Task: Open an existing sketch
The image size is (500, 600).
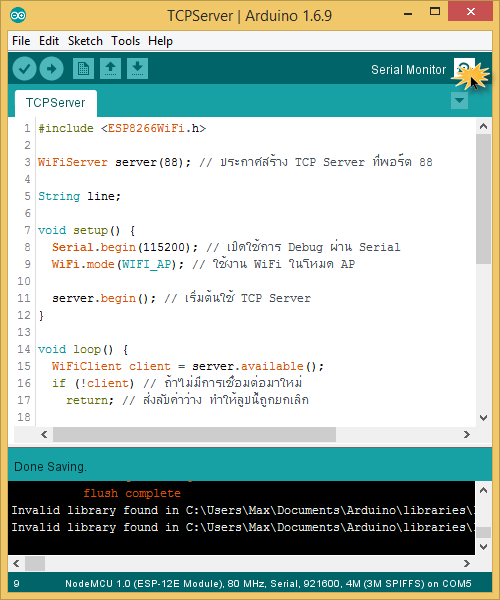Action: point(111,68)
